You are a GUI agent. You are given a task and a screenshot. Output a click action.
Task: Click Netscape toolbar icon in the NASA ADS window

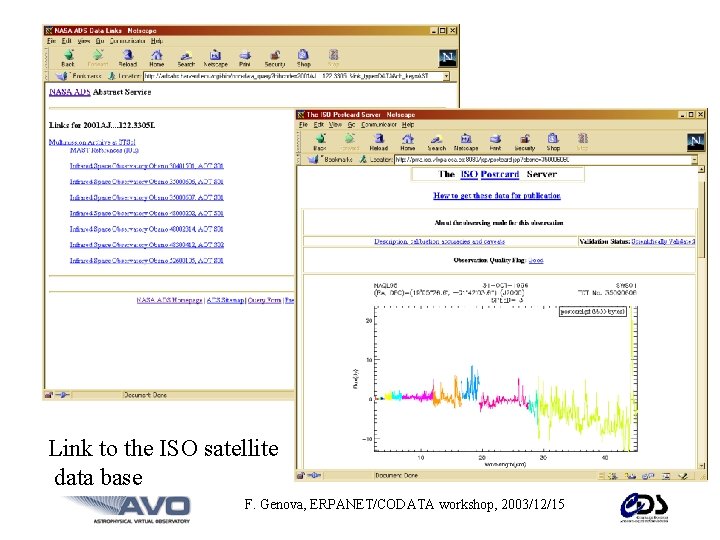click(x=215, y=55)
